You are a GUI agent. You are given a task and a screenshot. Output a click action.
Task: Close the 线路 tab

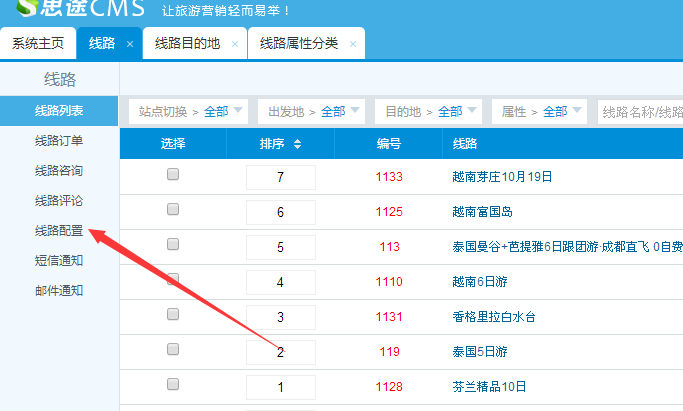click(129, 44)
